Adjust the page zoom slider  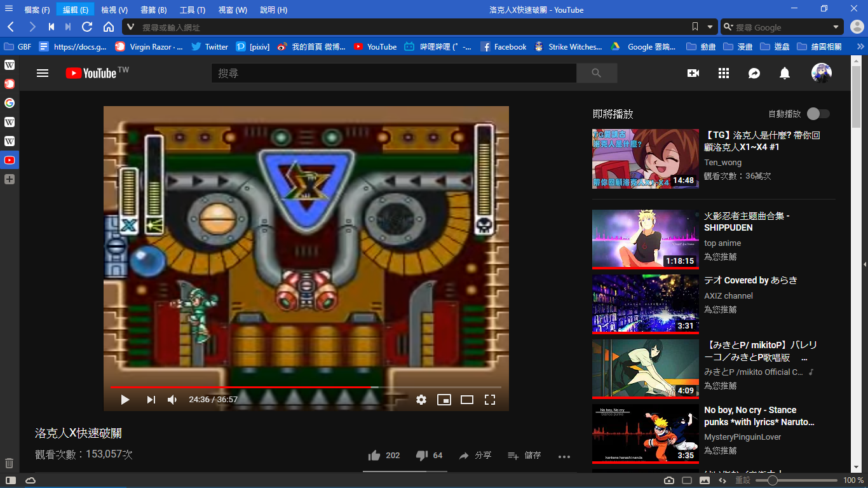click(796, 480)
